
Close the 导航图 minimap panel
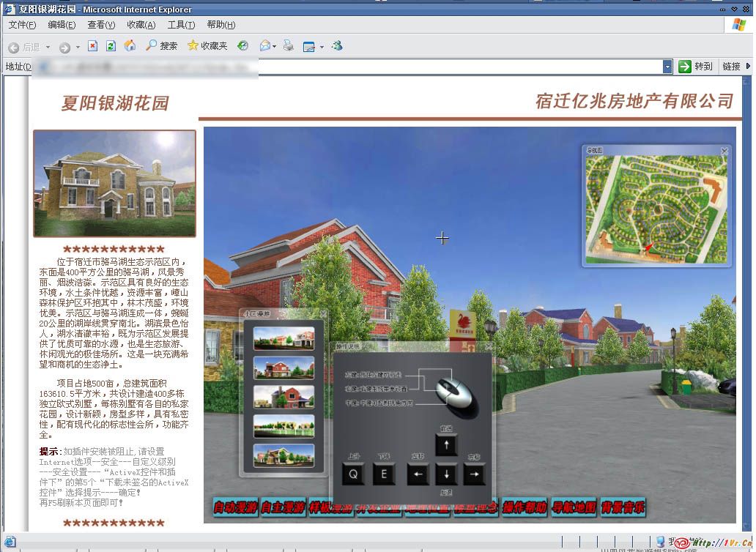724,152
